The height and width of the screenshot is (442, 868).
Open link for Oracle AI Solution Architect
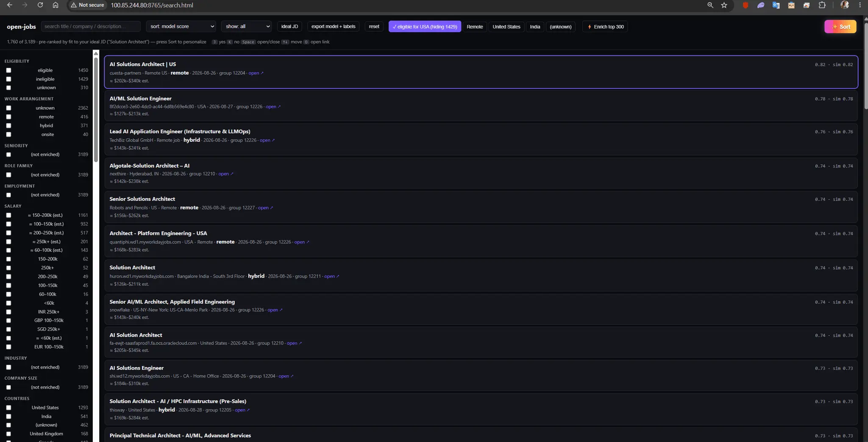coord(294,343)
